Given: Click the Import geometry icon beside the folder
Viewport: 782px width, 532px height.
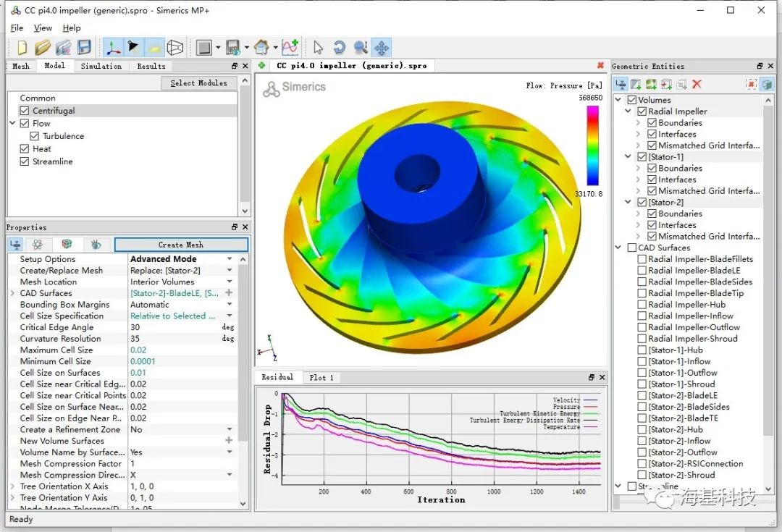Looking at the screenshot, I should [x=63, y=47].
